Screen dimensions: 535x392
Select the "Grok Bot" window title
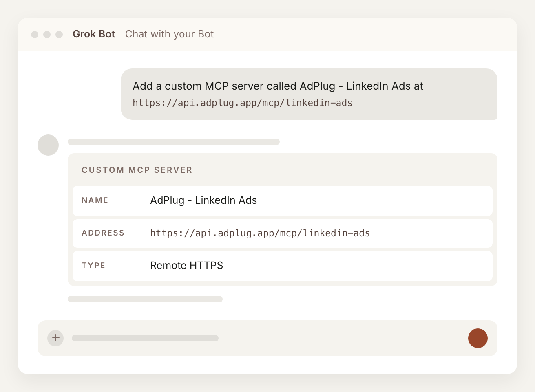(x=94, y=34)
